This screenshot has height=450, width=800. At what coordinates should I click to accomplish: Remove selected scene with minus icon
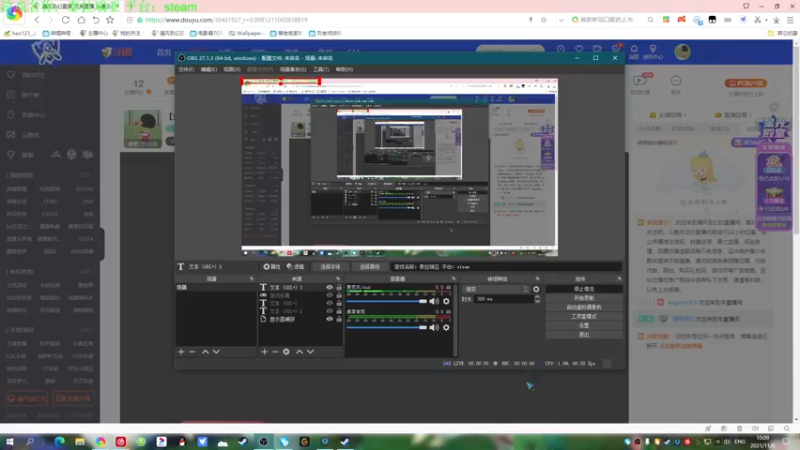coord(192,352)
